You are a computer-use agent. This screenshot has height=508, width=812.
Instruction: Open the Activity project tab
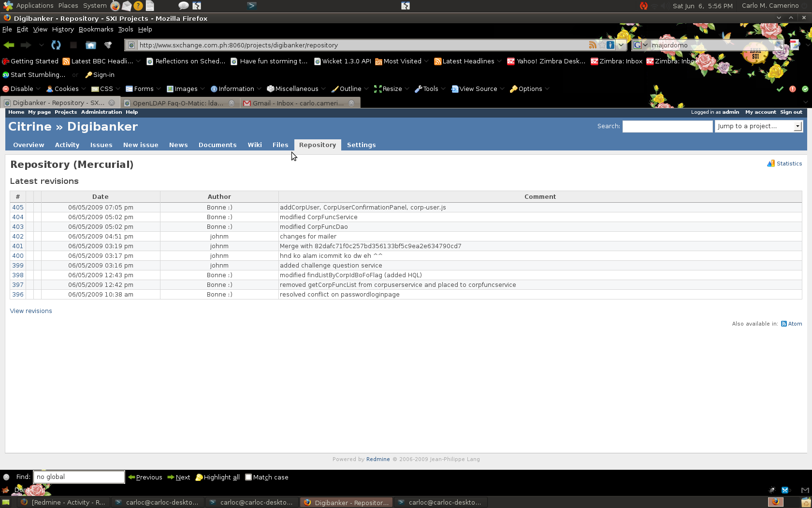click(67, 145)
